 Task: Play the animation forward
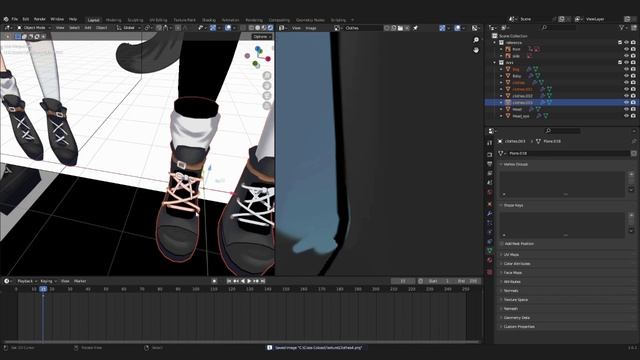click(x=249, y=281)
